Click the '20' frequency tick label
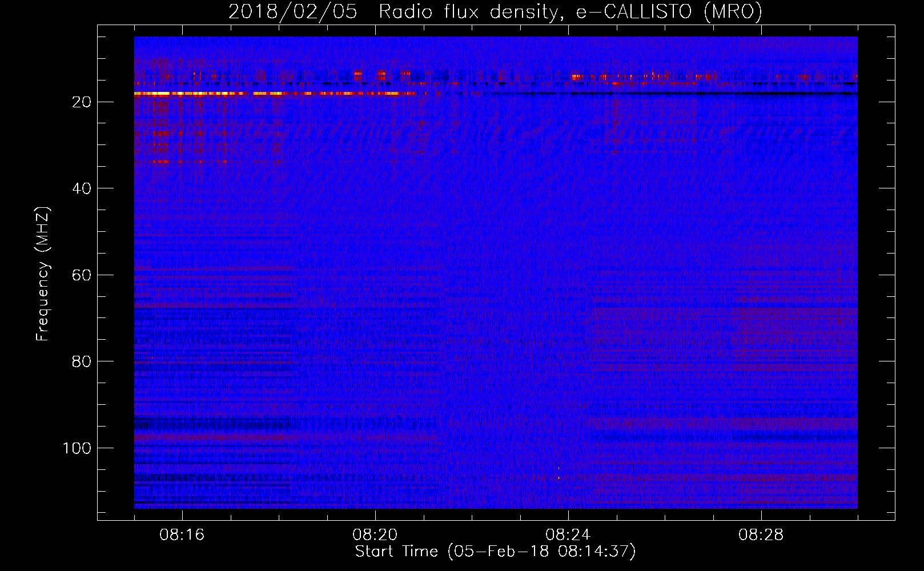This screenshot has height=571, width=924. click(82, 102)
